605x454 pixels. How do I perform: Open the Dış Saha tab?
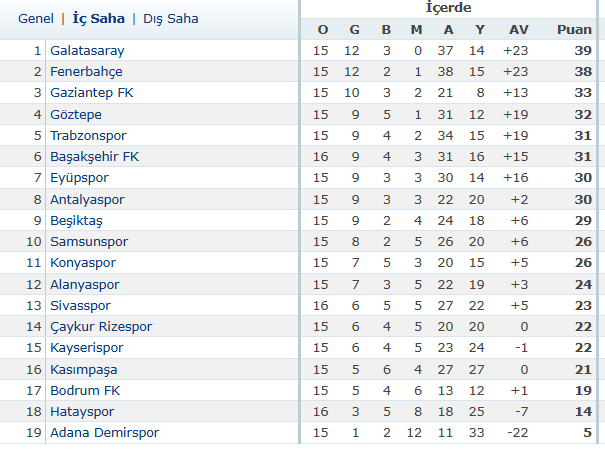point(171,19)
